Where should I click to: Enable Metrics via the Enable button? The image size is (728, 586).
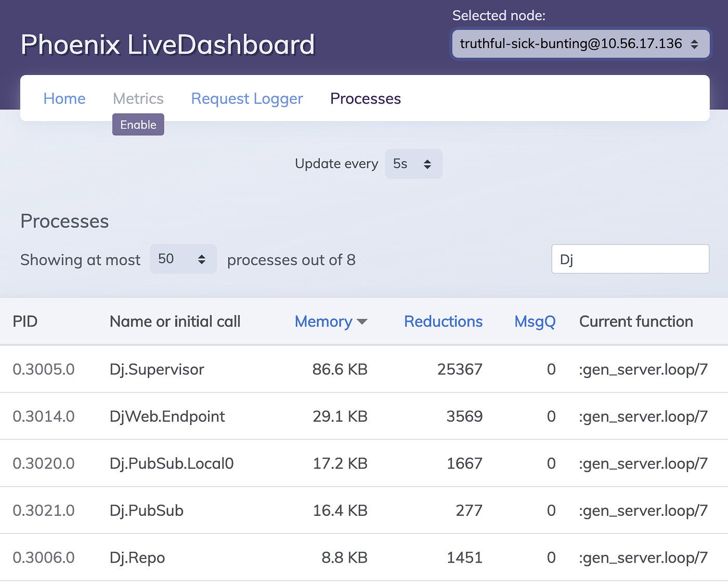138,124
